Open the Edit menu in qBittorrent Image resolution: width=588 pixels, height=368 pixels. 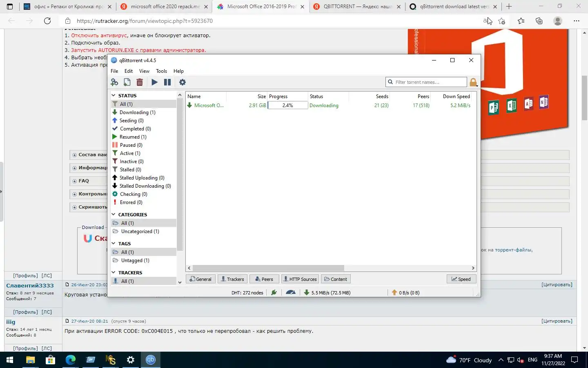tap(129, 71)
